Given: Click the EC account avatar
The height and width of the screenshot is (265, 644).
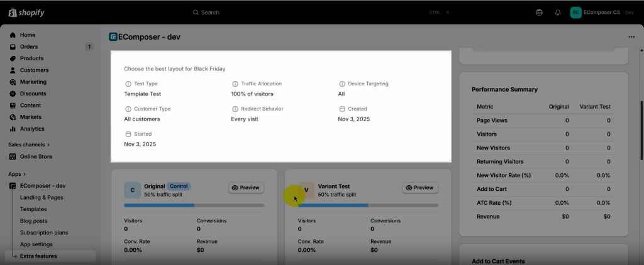Looking at the screenshot, I should 575,12.
